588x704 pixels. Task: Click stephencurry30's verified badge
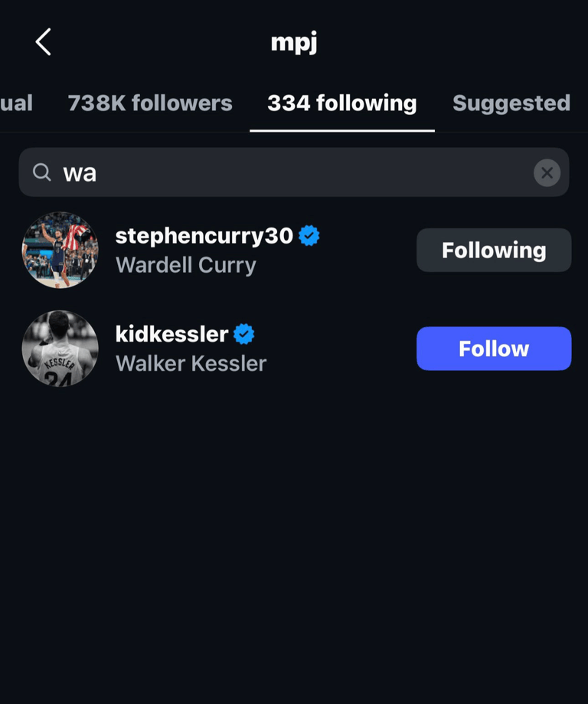[x=309, y=236]
